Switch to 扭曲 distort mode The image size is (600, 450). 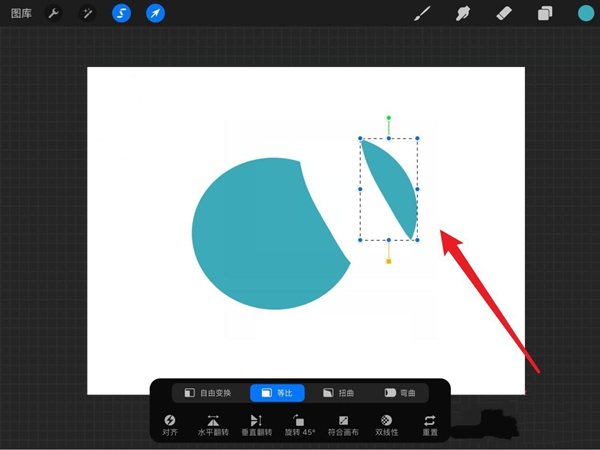pos(341,393)
